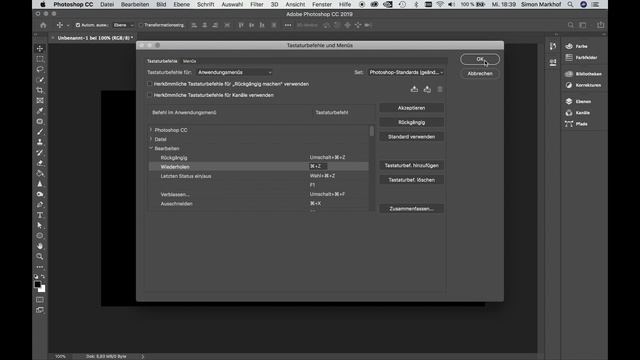Open the Ebene menu in menu bar

click(181, 4)
